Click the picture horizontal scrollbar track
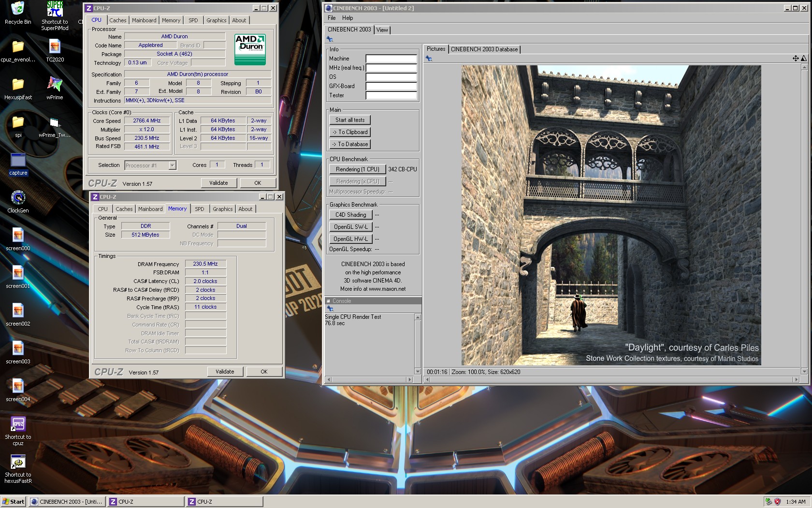The image size is (812, 508). [x=612, y=380]
